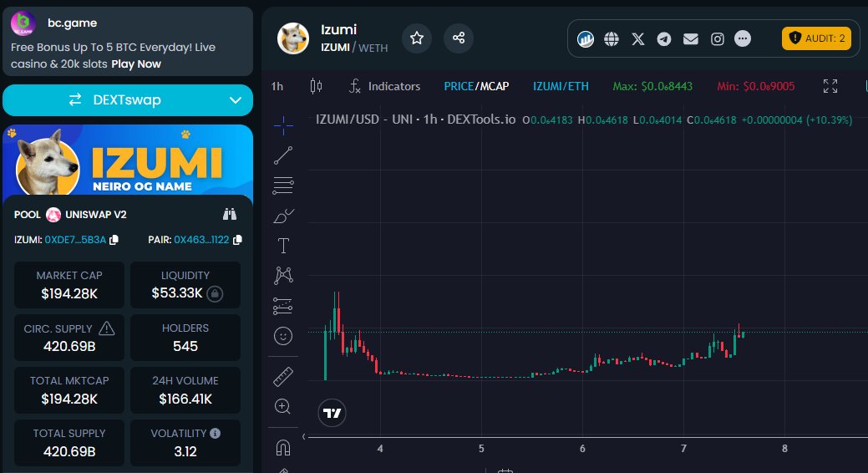Select the HOLDERS 545 value

tap(185, 347)
